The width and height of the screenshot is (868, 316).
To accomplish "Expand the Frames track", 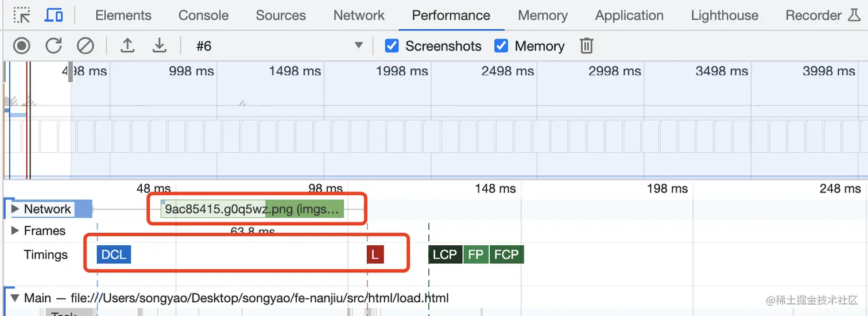I will coord(15,231).
